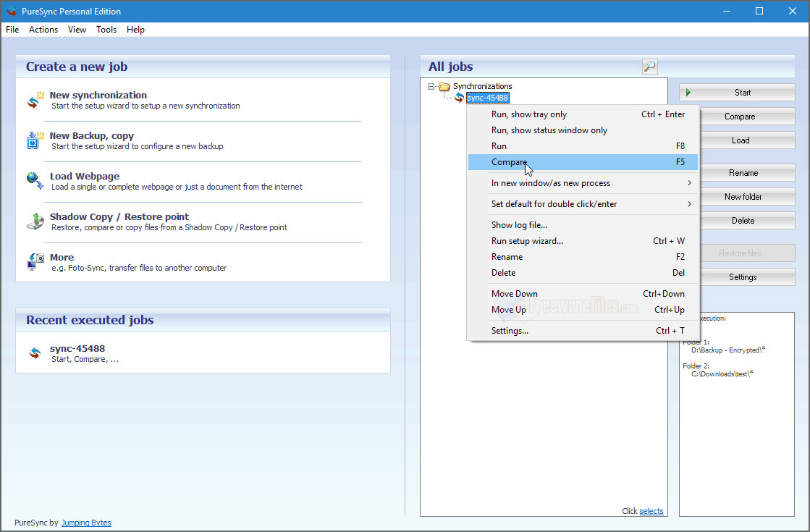Screen dimensions: 810x532
Task: Open the Actions menu
Action: pos(43,30)
